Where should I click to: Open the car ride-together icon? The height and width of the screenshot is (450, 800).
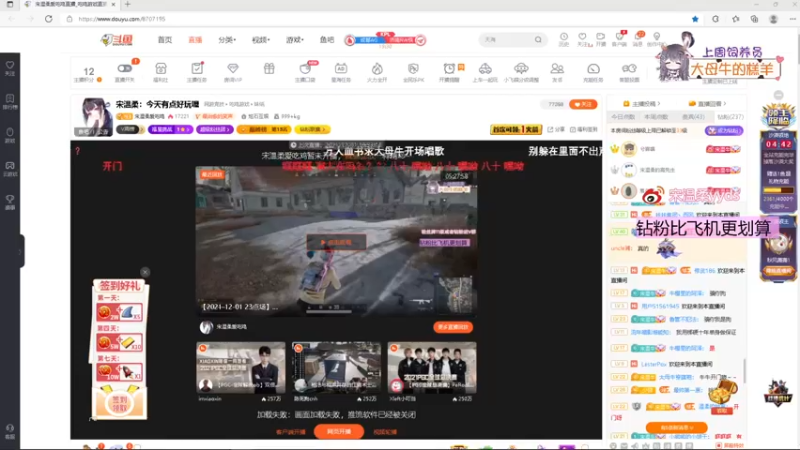click(485, 71)
